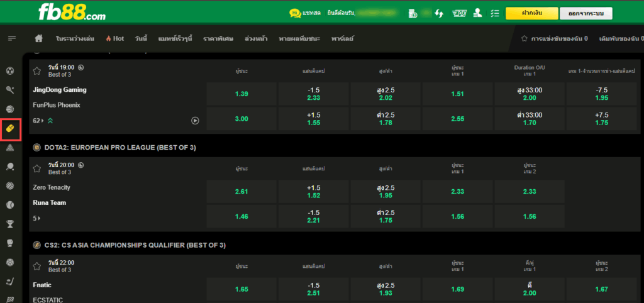Viewport: 644px width, 303px height.
Task: Select JingDong handicap -1.5 at 2.33
Action: (x=313, y=94)
